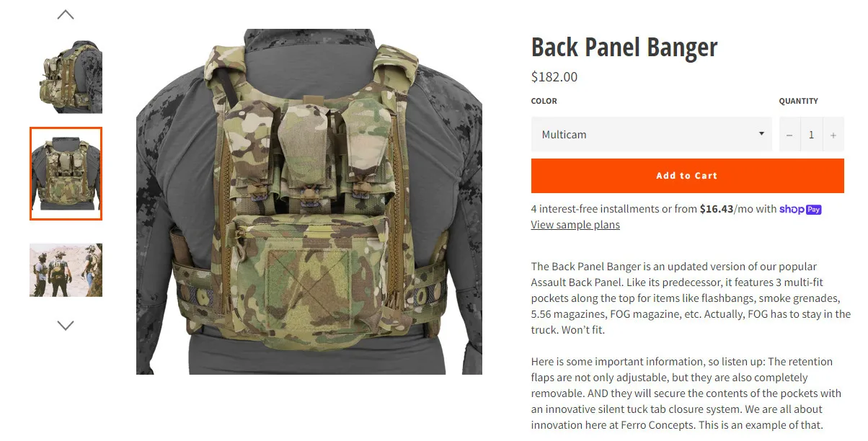Open the Multicam color dropdown
868x441 pixels.
(651, 135)
